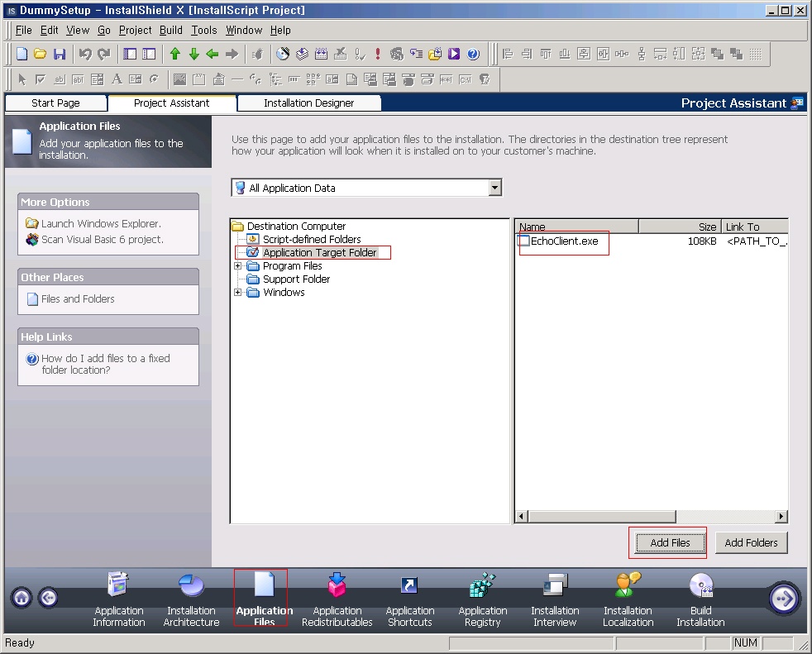
Task: Click the toolbar icon left of the Redo-side view pair (first pane layout)
Action: click(130, 54)
